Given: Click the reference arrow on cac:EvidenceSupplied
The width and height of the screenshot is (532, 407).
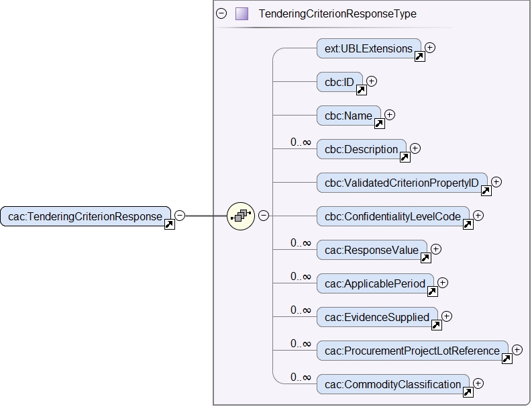Looking at the screenshot, I should (436, 325).
